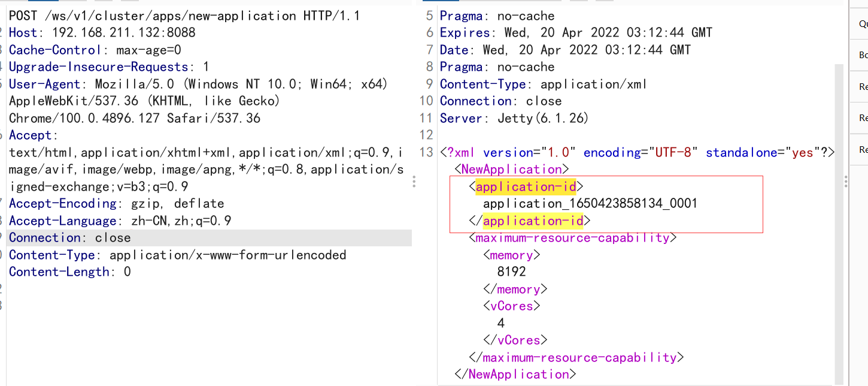Open the inspector section labeled "Qu"
Screen dimensions: 868x386
click(x=863, y=24)
